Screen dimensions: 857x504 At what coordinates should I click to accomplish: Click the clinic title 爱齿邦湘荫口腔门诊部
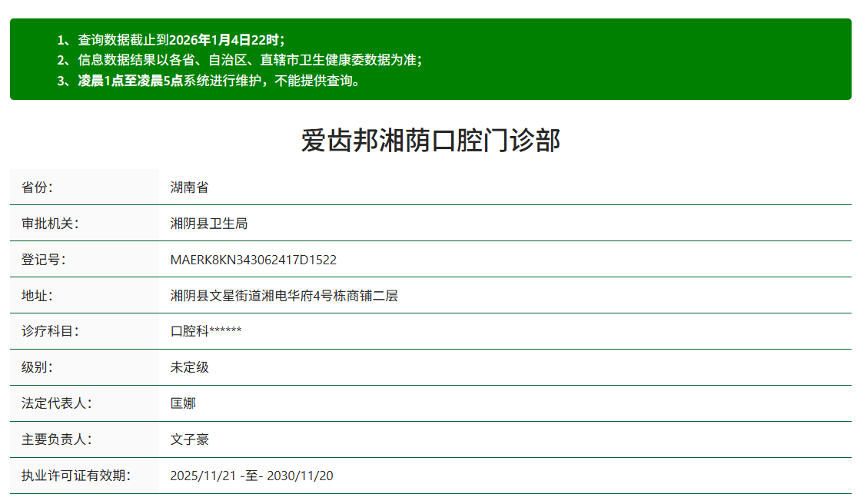430,141
